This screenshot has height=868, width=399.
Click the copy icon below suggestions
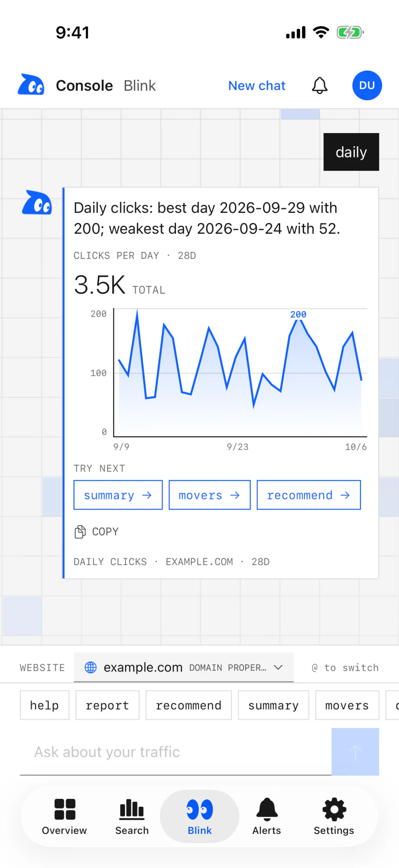tap(80, 531)
